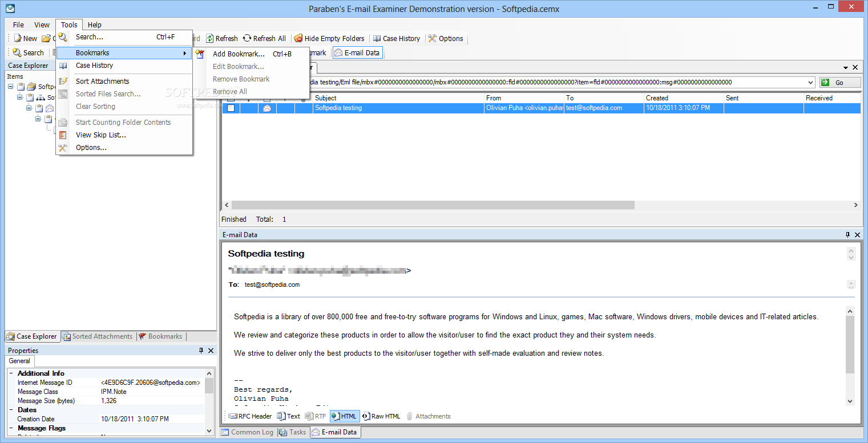868x443 pixels.
Task: Select the 'Softpedia testing' subject cell
Action: click(398, 108)
